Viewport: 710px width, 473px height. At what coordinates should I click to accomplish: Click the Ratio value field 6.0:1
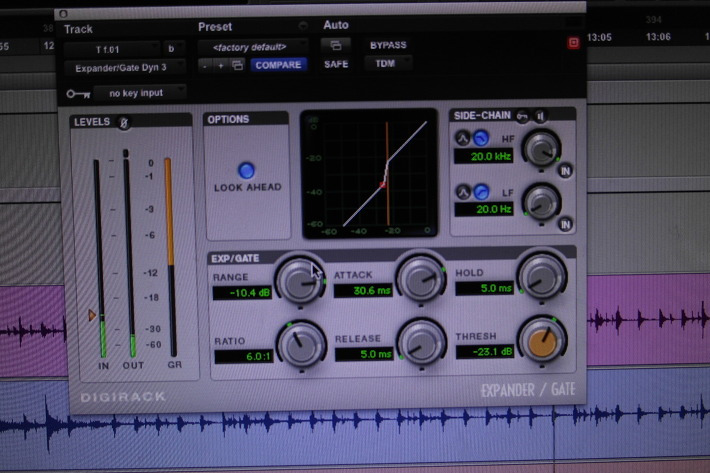tap(244, 357)
